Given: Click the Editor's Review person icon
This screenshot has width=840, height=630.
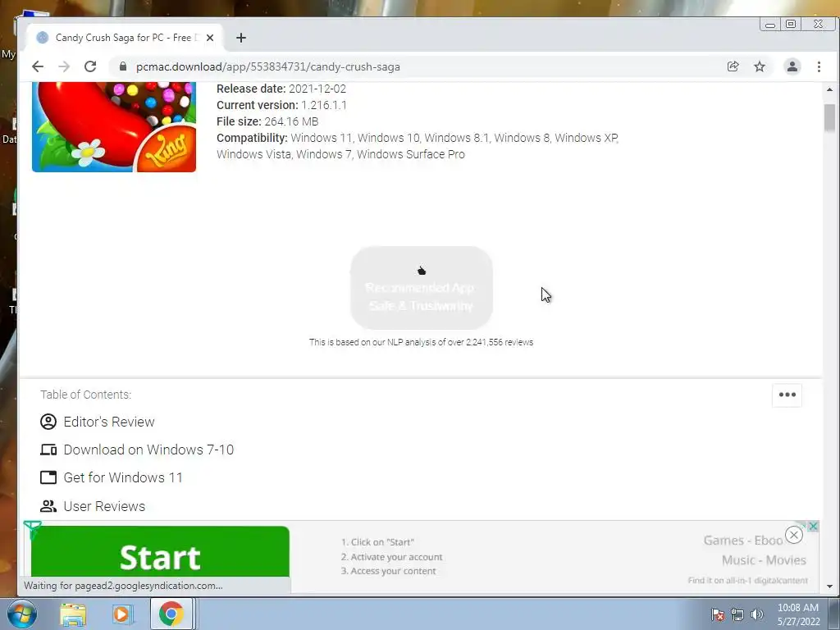Looking at the screenshot, I should point(48,422).
